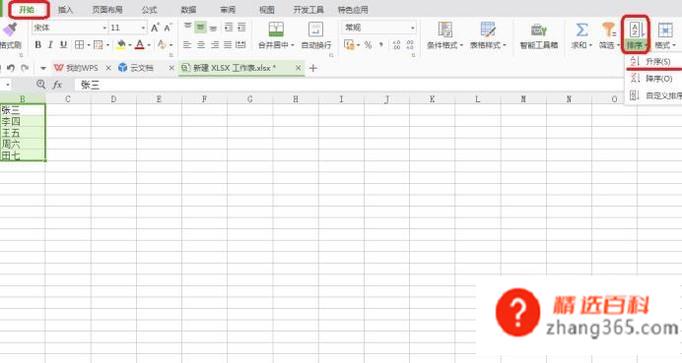Click the clear formatting eraser icon
682x363 pixels.
point(162,45)
